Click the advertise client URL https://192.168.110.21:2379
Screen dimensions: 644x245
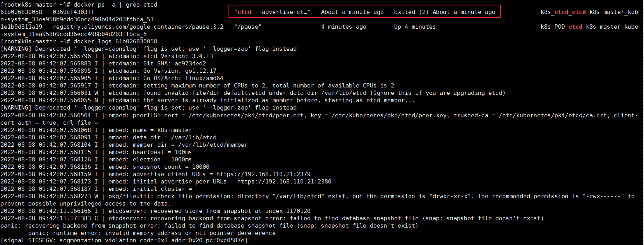click(263, 174)
